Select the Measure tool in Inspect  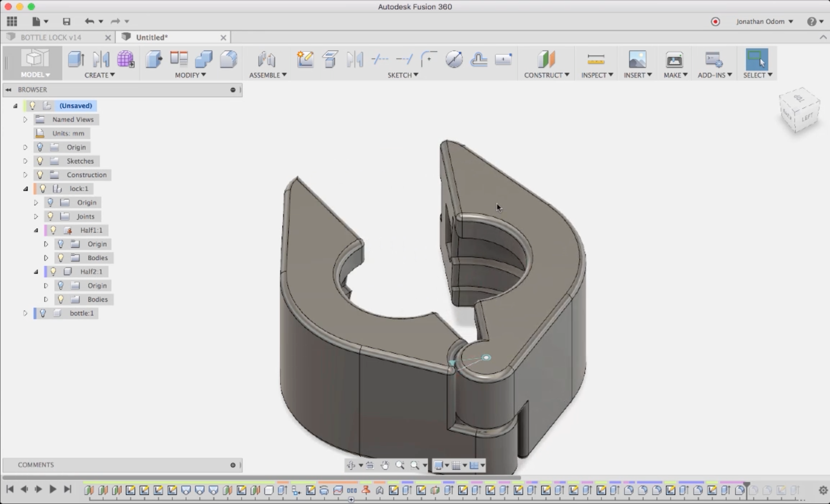pyautogui.click(x=595, y=59)
